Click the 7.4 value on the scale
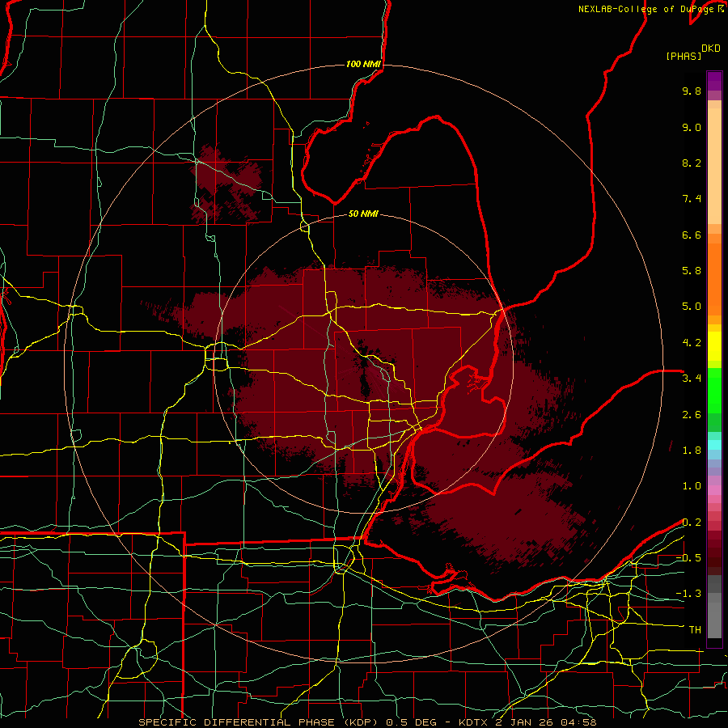Viewport: 728px width, 728px height. coord(692,199)
